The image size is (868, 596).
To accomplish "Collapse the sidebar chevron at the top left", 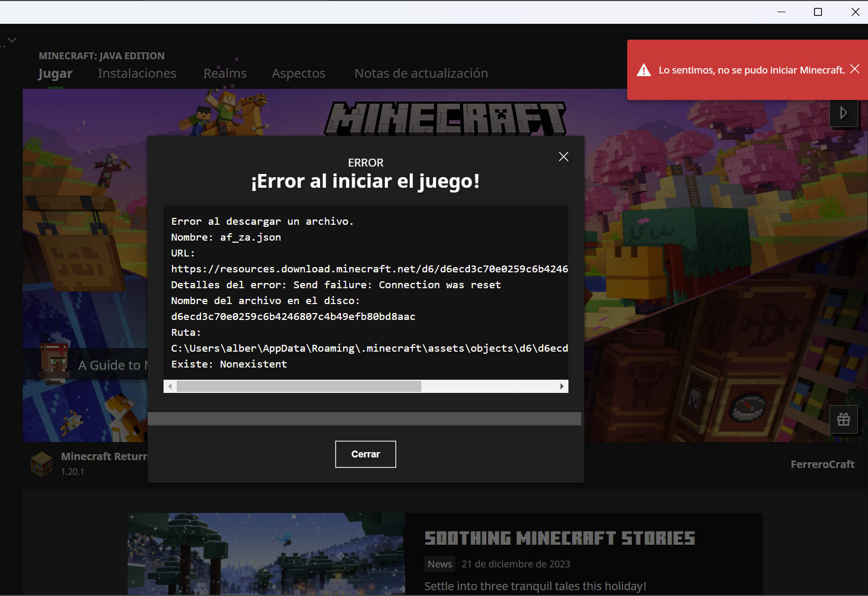I will point(12,40).
